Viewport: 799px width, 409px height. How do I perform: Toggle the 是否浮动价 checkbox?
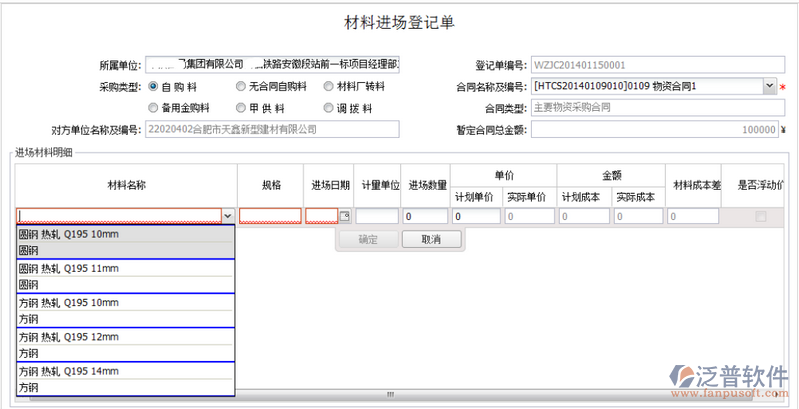tap(761, 216)
